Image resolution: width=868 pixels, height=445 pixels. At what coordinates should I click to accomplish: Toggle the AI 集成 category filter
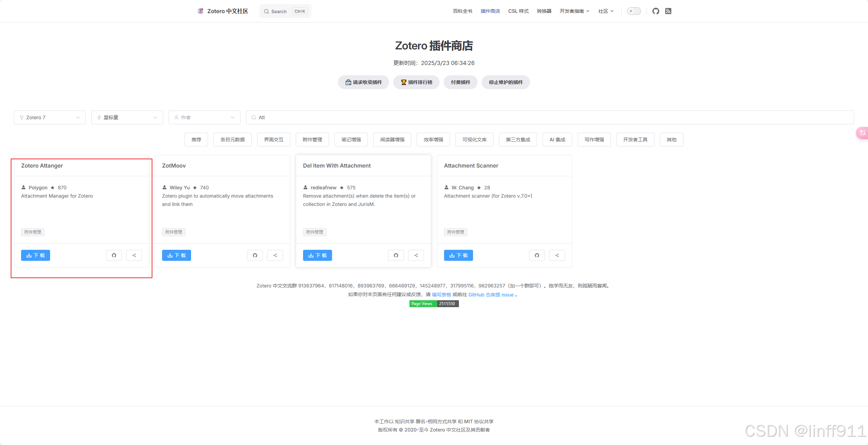coord(557,140)
